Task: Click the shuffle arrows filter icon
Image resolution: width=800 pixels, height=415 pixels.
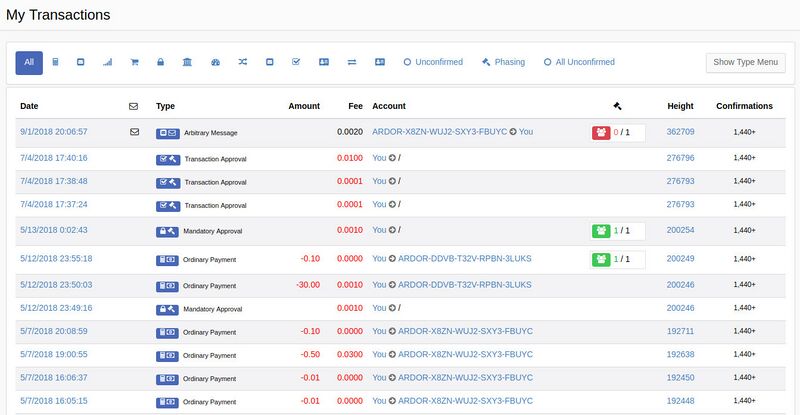Action: 242,62
